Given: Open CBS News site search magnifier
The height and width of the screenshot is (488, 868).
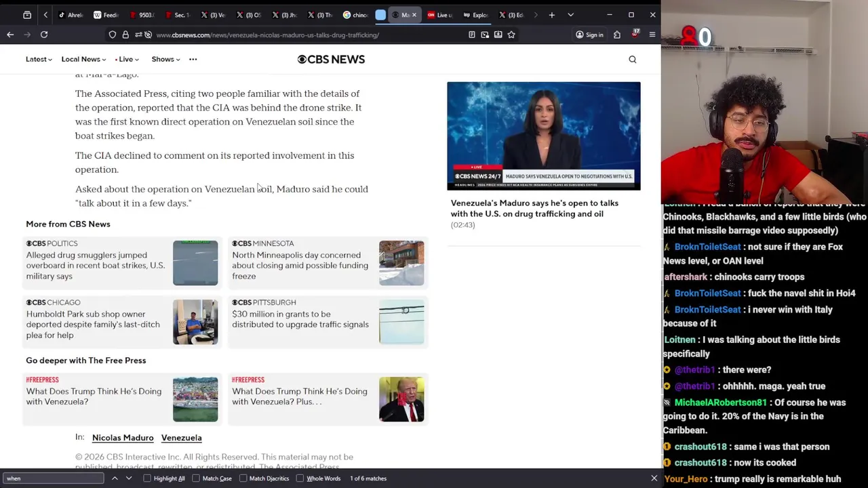Looking at the screenshot, I should [633, 59].
